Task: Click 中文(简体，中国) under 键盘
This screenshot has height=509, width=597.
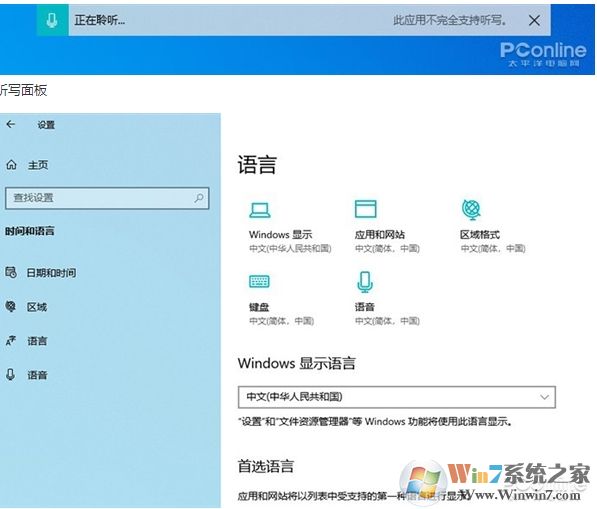Action: pos(281,321)
